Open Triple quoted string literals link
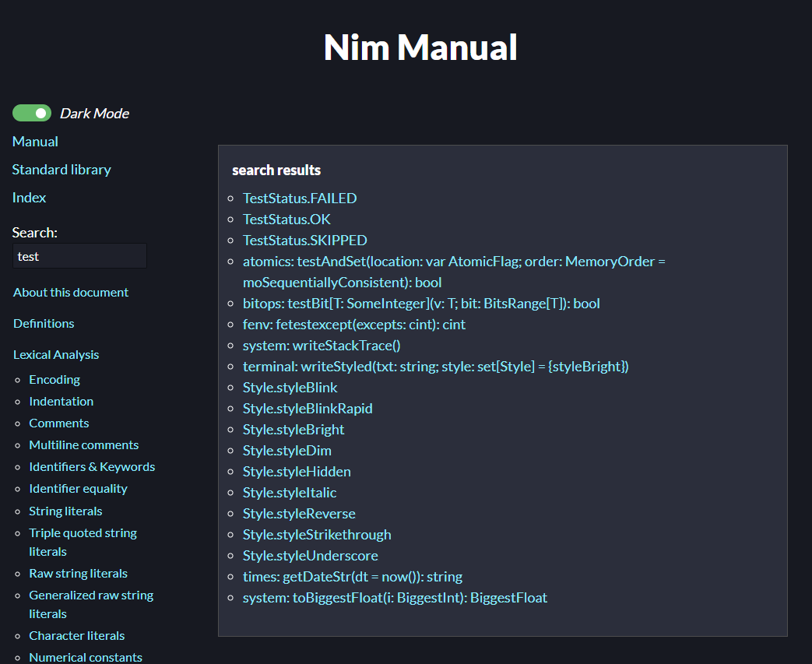 click(x=83, y=542)
